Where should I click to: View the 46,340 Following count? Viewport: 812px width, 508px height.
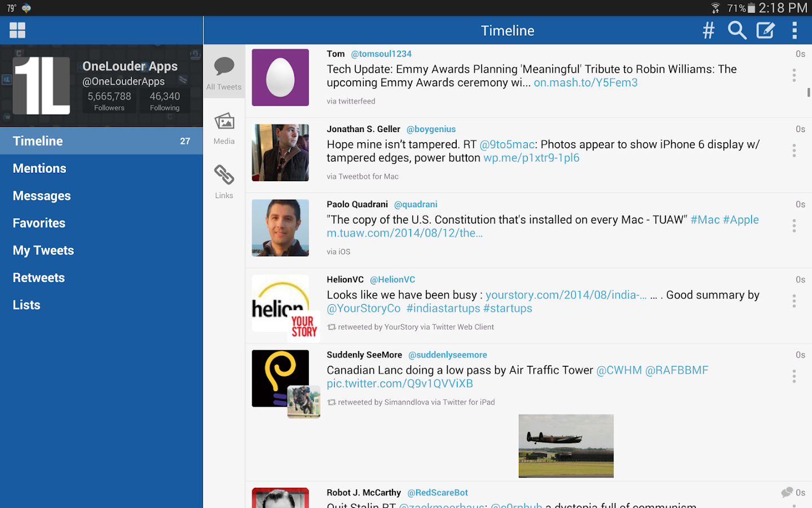pos(165,100)
